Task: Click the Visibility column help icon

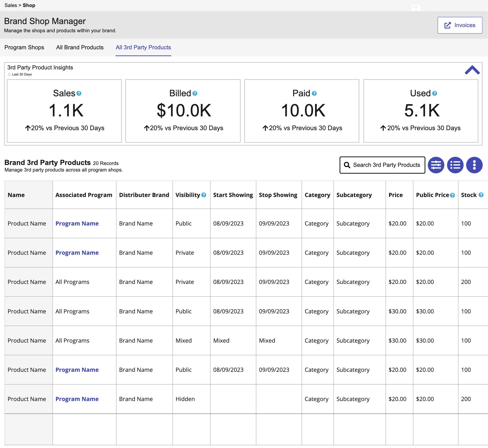Action: tap(204, 195)
